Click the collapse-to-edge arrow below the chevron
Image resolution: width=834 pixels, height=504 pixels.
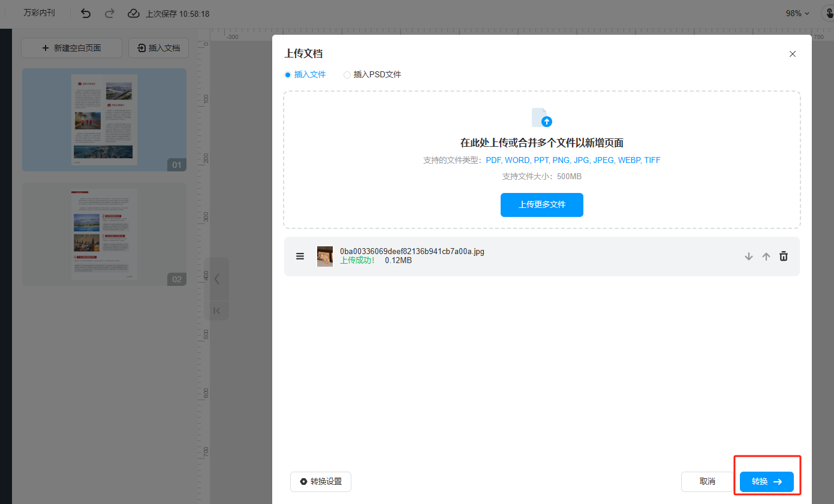[x=216, y=310]
